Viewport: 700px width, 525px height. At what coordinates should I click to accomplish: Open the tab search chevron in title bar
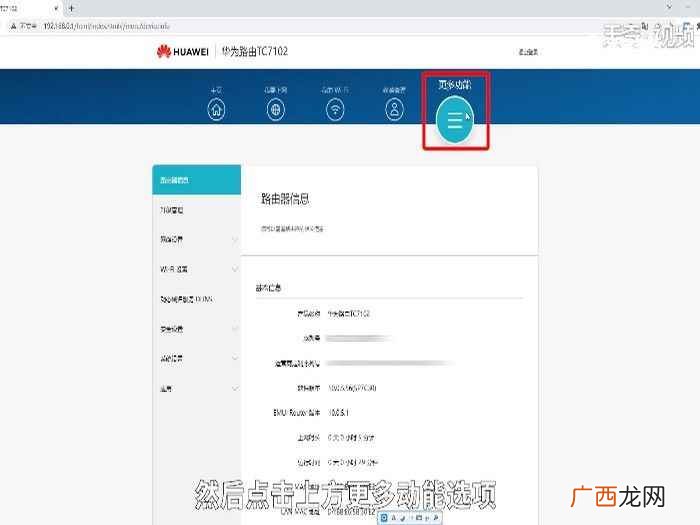(669, 7)
